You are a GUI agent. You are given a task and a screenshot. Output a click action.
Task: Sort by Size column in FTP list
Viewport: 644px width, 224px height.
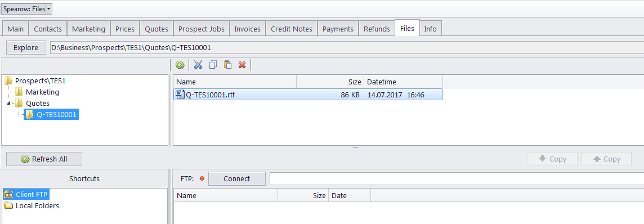click(x=303, y=196)
